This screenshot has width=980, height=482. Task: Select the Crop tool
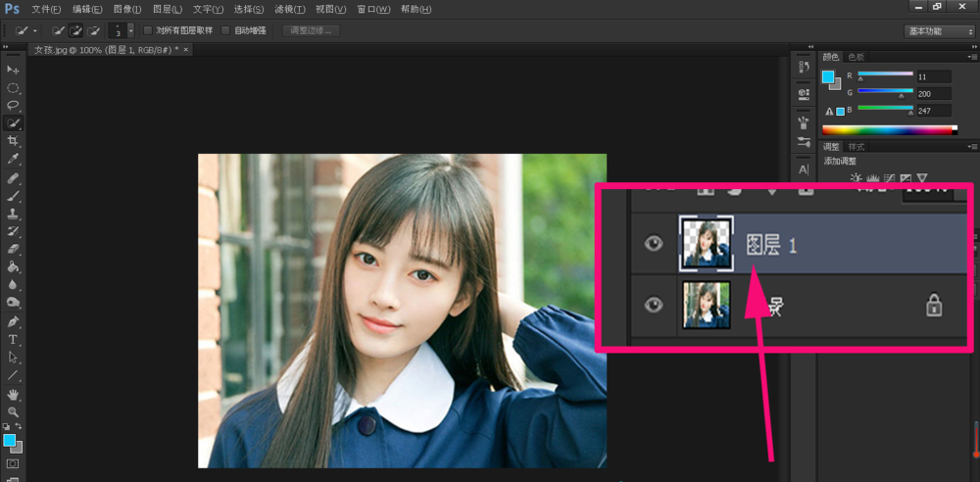13,141
